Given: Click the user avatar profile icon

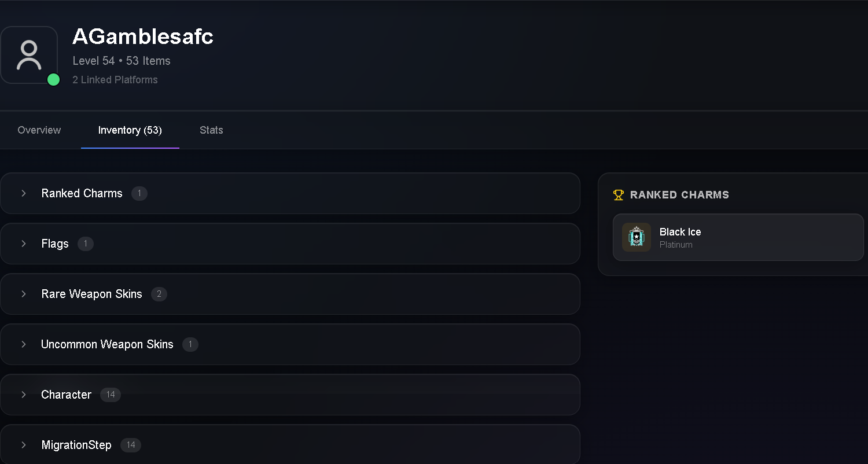Looking at the screenshot, I should 29,55.
